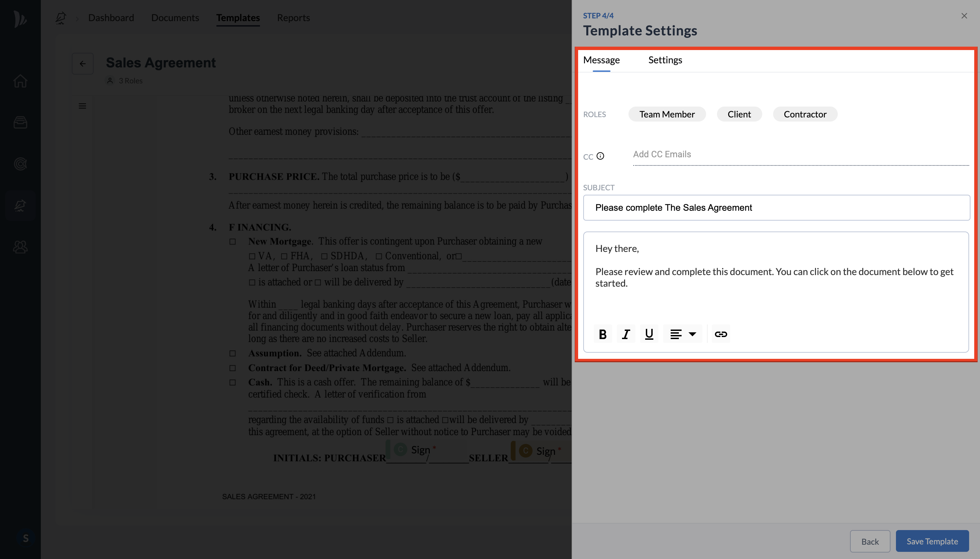Click the Save Template button
This screenshot has height=559, width=980.
[932, 541]
